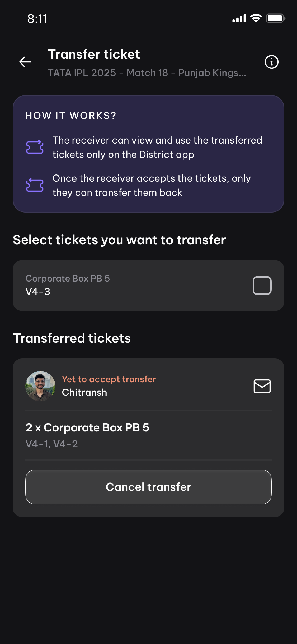Open Chitransh's profile picture
This screenshot has height=644, width=297.
coord(40,386)
